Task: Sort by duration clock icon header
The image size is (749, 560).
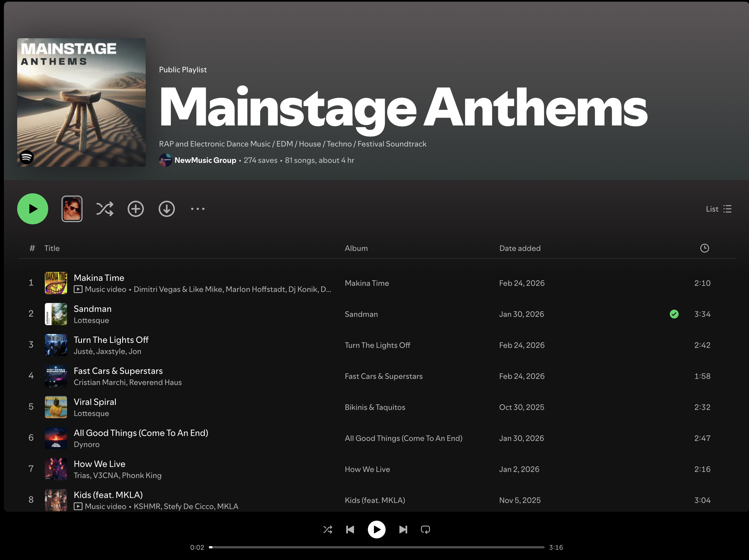Action: 704,248
